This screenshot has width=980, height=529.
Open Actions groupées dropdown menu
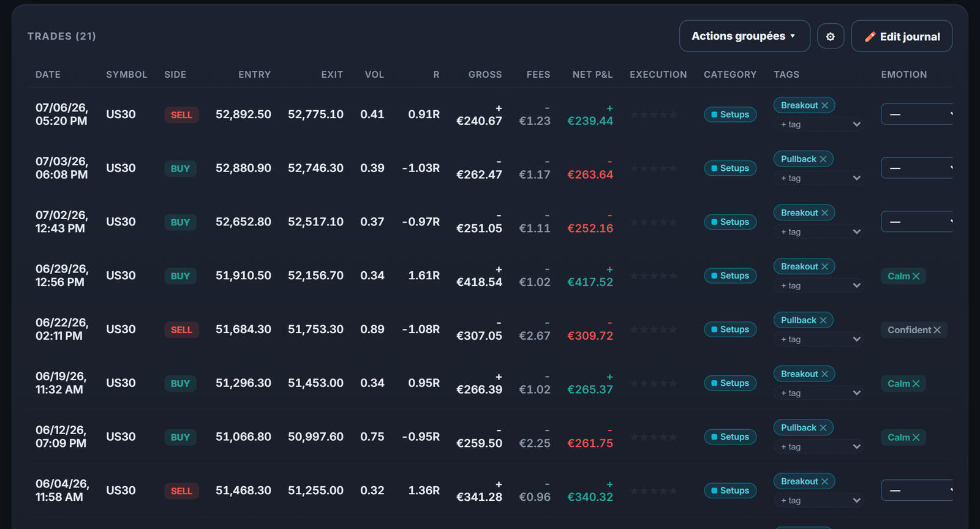744,36
